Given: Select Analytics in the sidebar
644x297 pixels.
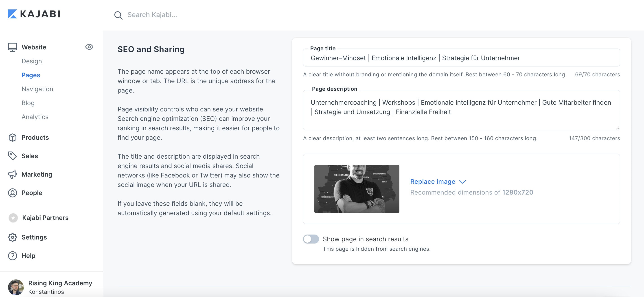Looking at the screenshot, I should [x=35, y=117].
